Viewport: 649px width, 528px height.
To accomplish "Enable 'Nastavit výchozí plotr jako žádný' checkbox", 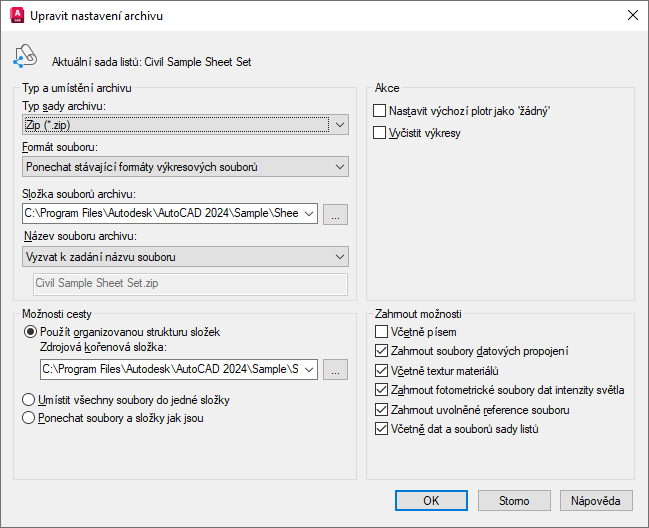I will 380,111.
